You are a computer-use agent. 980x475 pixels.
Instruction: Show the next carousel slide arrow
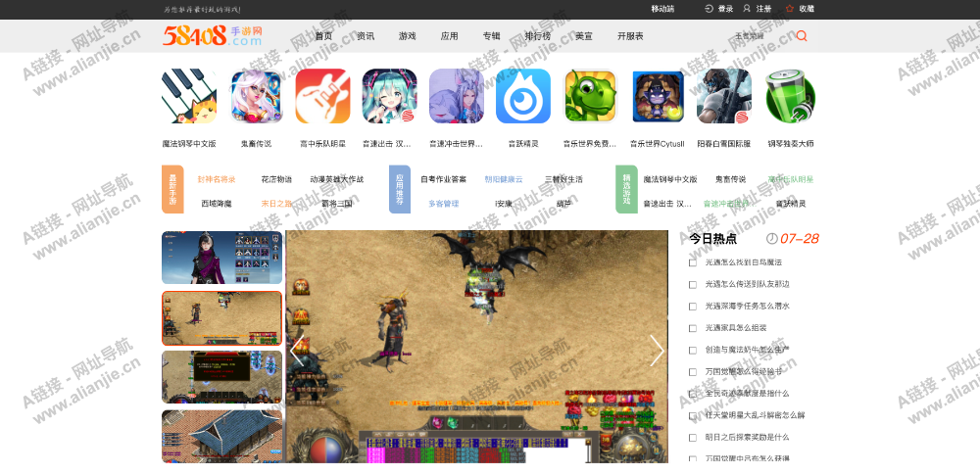pos(657,350)
